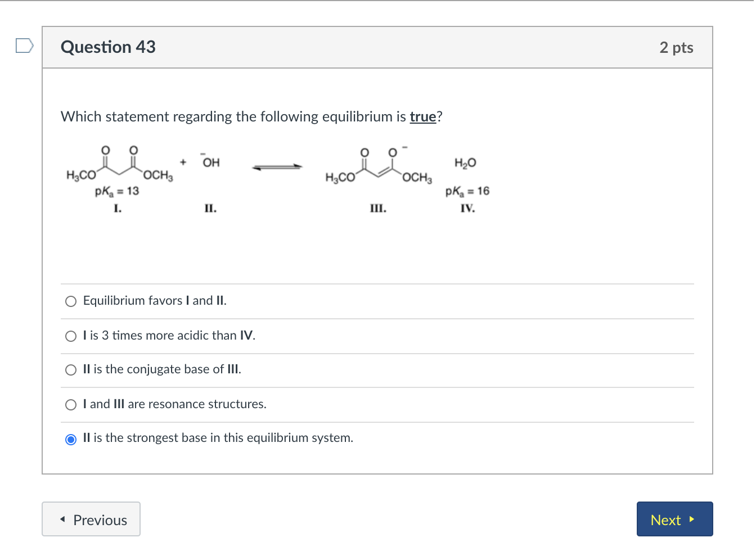
Task: Click the equilibrium arrows in the reaction
Action: (x=277, y=166)
